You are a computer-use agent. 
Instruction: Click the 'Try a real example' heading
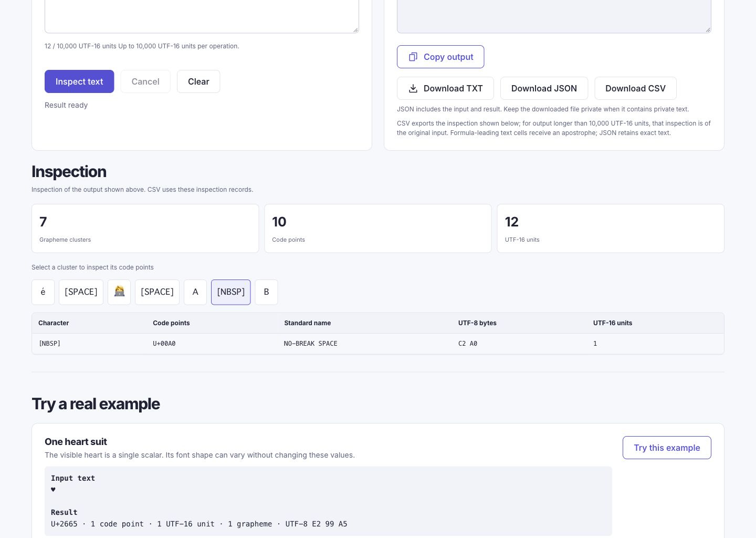(96, 404)
